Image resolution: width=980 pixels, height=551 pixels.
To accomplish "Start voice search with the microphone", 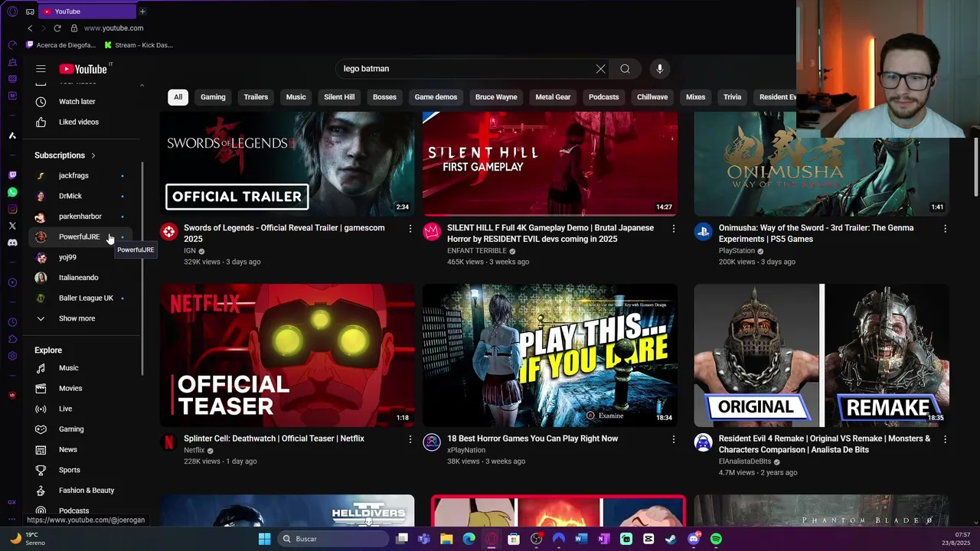I will [659, 69].
